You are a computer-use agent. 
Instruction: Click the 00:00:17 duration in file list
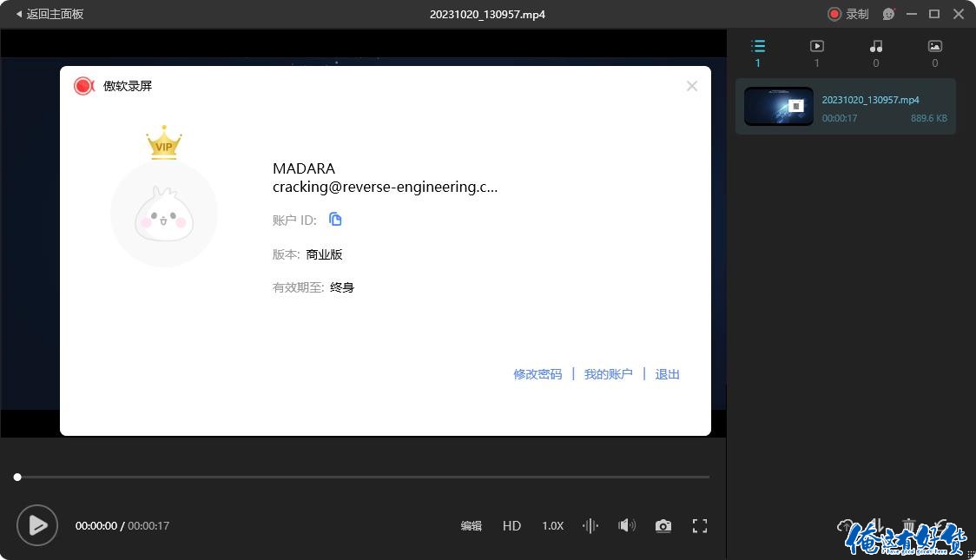[839, 118]
